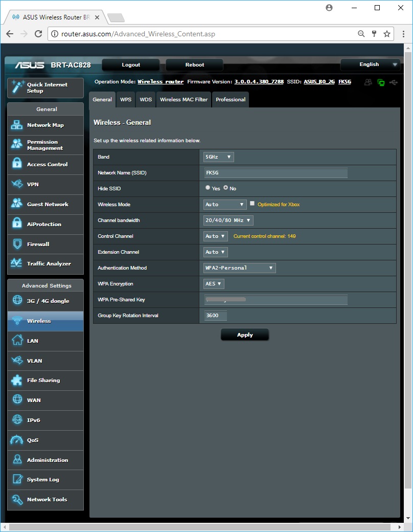Expand the Channel bandwidth dropdown

(x=228, y=220)
